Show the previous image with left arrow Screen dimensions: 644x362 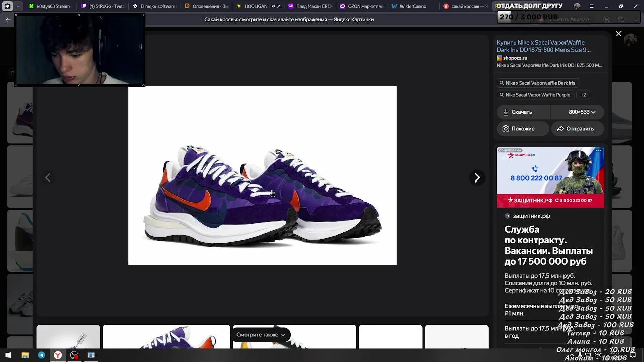point(48,177)
